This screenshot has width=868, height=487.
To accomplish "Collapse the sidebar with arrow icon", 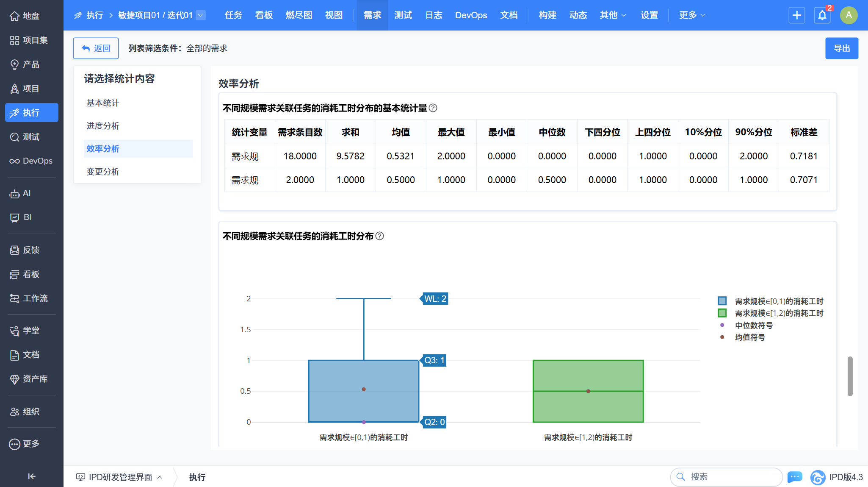I will tap(31, 476).
